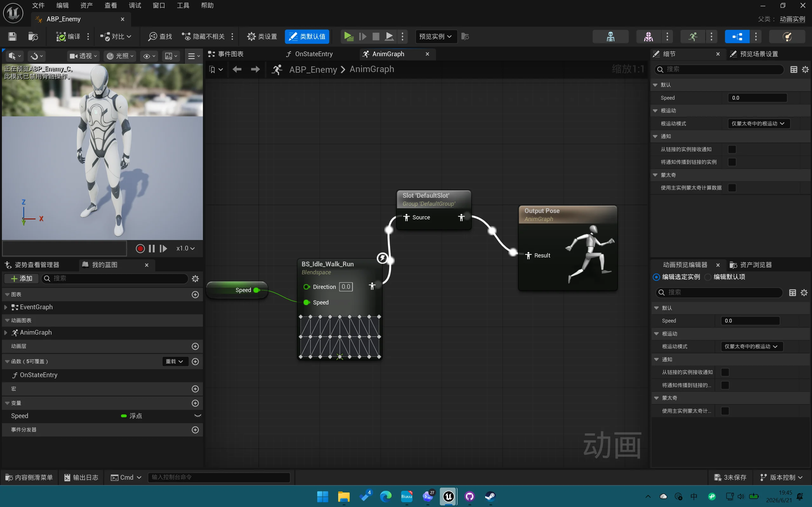Expand the EventGraph tree item
The width and height of the screenshot is (812, 507).
5,307
